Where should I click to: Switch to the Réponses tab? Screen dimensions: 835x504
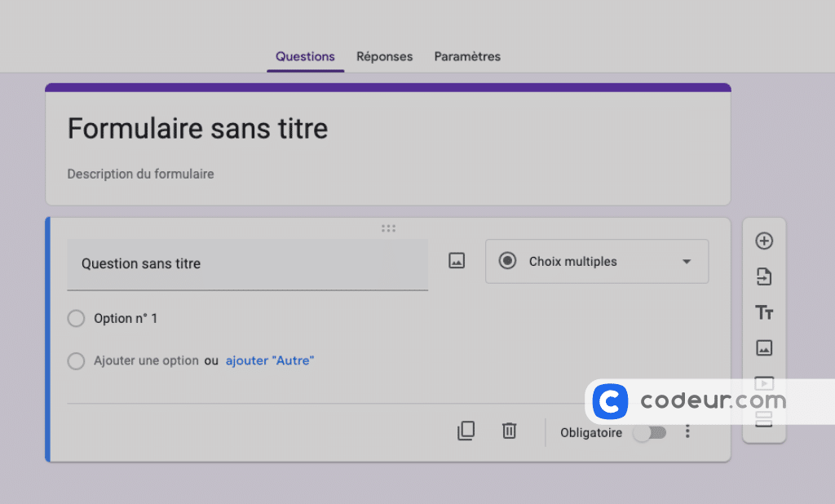pyautogui.click(x=384, y=56)
